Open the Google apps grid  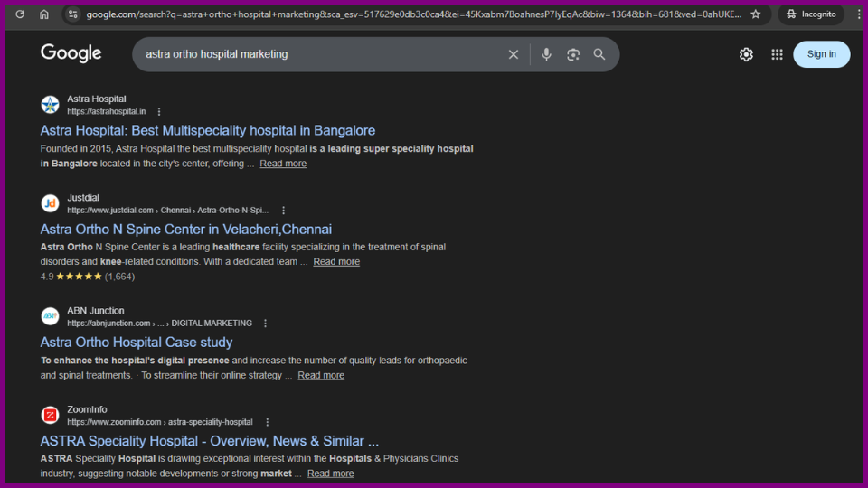coord(778,54)
